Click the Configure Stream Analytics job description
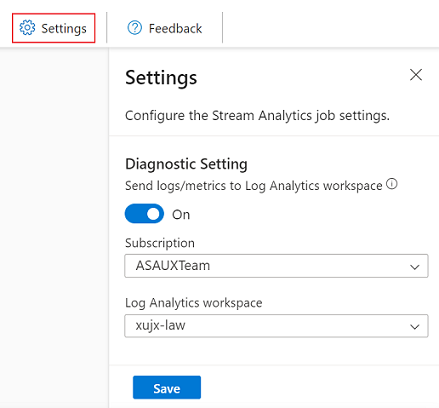This screenshot has width=439, height=408. point(257,116)
